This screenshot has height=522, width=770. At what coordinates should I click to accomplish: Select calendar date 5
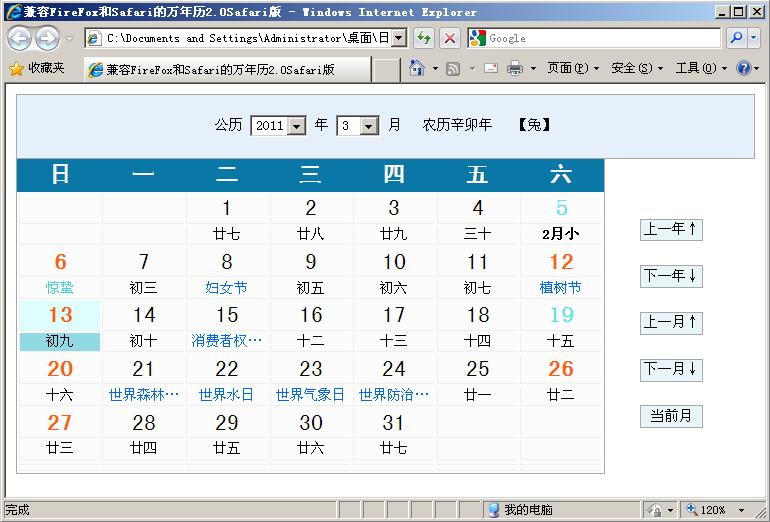pyautogui.click(x=561, y=208)
